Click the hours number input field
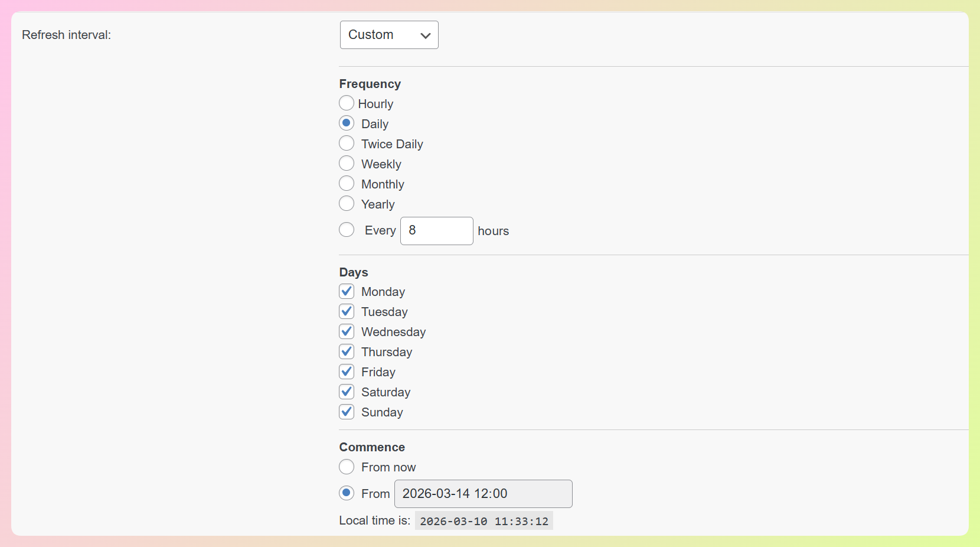 pos(436,231)
